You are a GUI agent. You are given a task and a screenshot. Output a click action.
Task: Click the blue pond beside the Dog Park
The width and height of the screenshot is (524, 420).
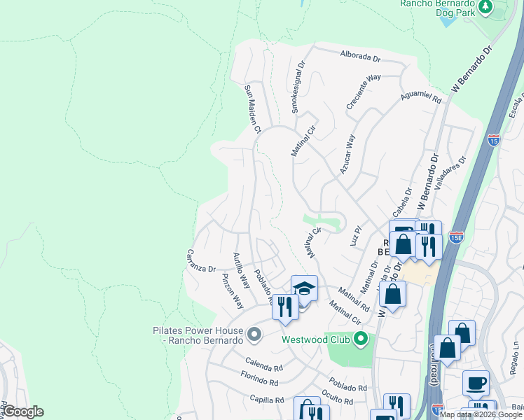tap(448, 21)
